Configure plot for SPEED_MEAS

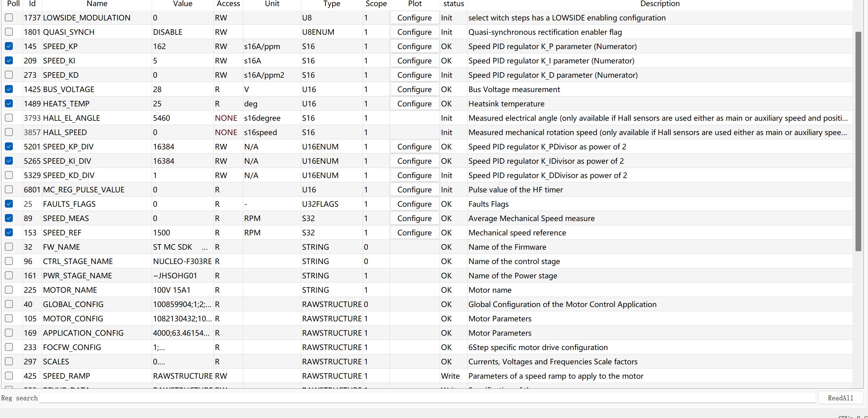pos(414,218)
